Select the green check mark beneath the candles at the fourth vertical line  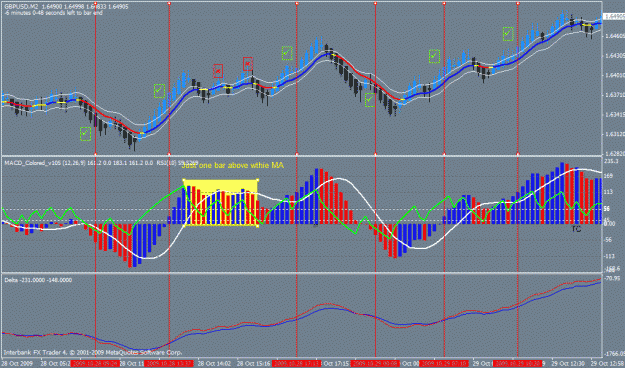(x=370, y=100)
